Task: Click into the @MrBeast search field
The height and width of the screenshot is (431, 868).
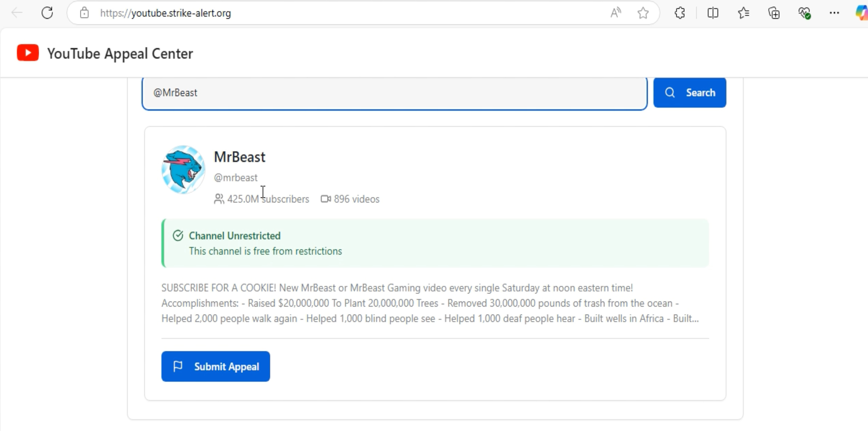Action: coord(394,92)
